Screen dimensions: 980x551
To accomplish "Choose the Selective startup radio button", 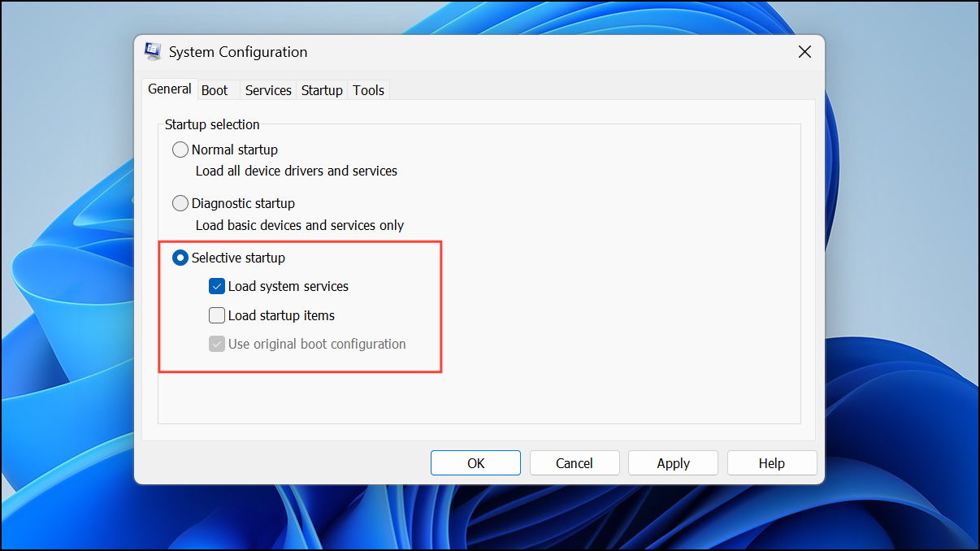I will (180, 258).
